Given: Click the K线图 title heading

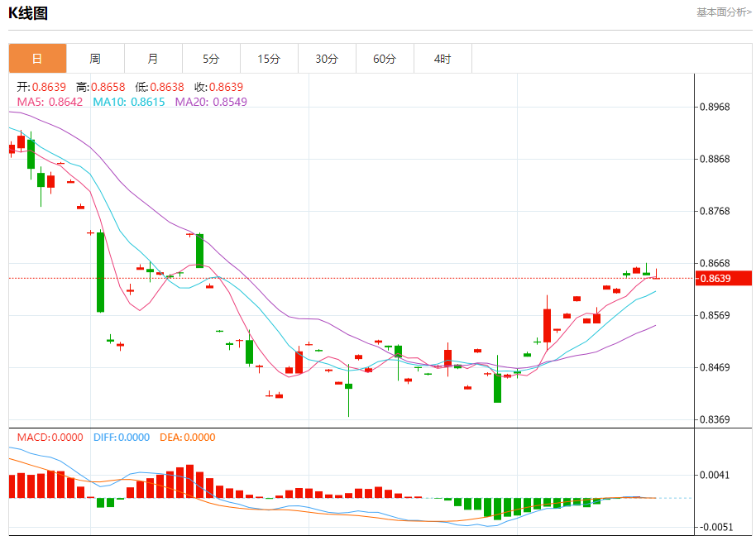Looking at the screenshot, I should point(28,13).
